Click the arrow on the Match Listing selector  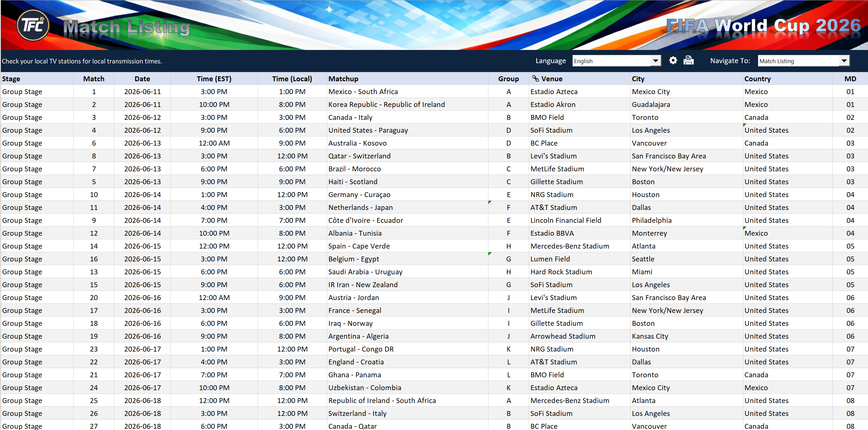click(x=844, y=61)
